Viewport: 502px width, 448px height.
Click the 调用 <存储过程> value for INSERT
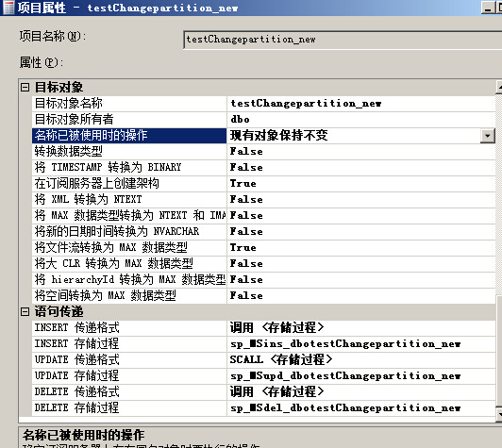pos(276,327)
